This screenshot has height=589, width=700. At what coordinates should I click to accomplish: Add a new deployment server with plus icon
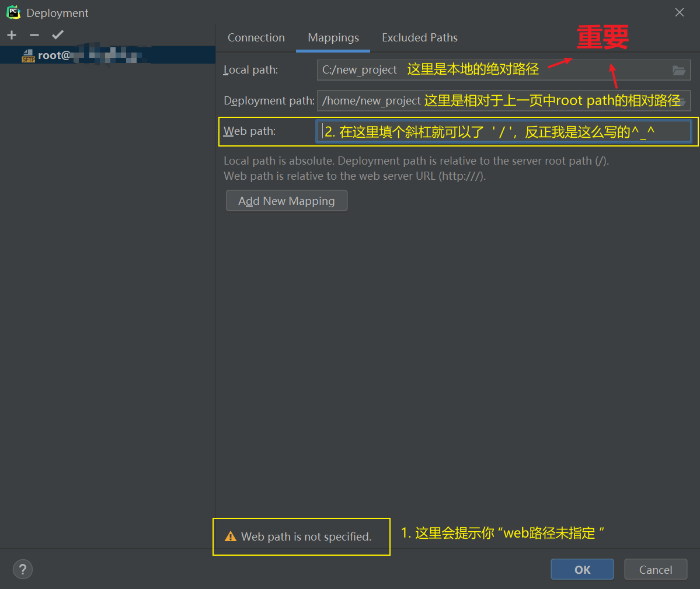coord(12,35)
